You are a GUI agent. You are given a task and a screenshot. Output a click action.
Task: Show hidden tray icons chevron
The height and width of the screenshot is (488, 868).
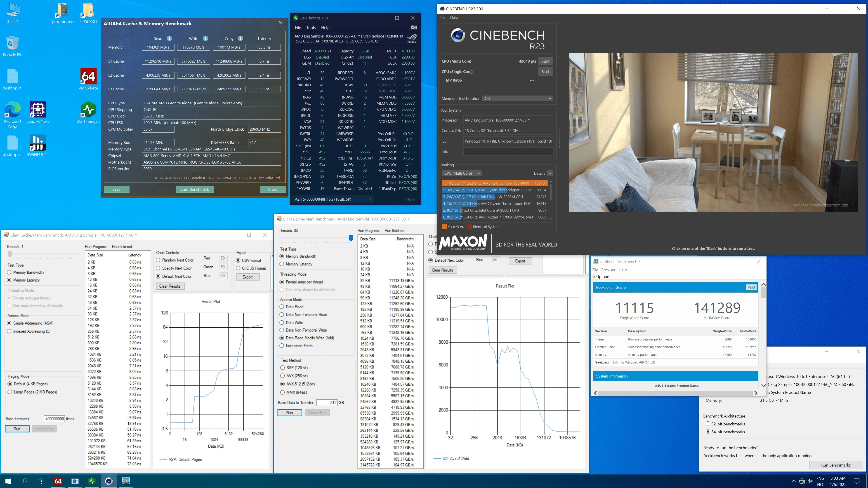794,481
